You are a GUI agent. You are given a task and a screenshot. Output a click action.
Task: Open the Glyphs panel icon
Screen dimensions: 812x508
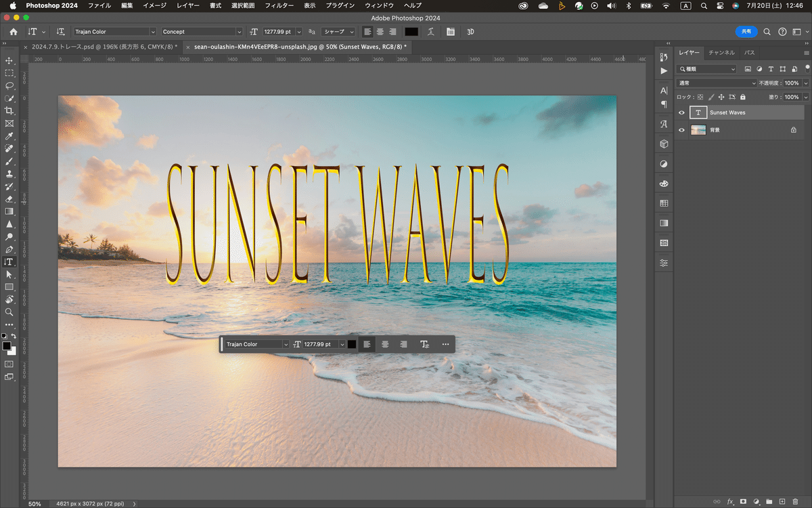tap(664, 124)
